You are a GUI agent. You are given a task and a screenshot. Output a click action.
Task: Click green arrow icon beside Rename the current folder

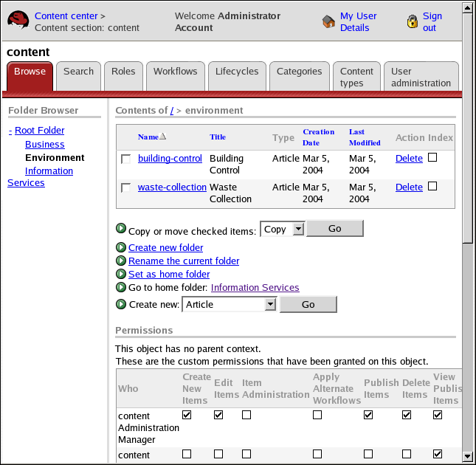(x=121, y=261)
